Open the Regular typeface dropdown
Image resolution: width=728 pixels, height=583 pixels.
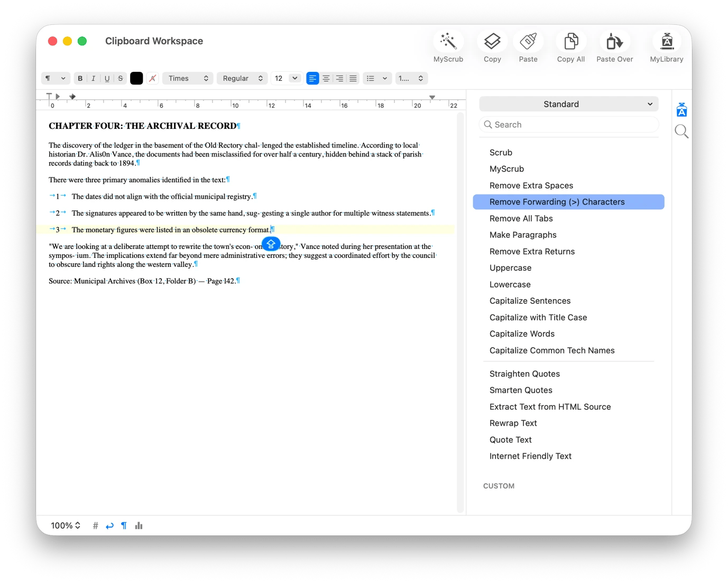(x=243, y=78)
